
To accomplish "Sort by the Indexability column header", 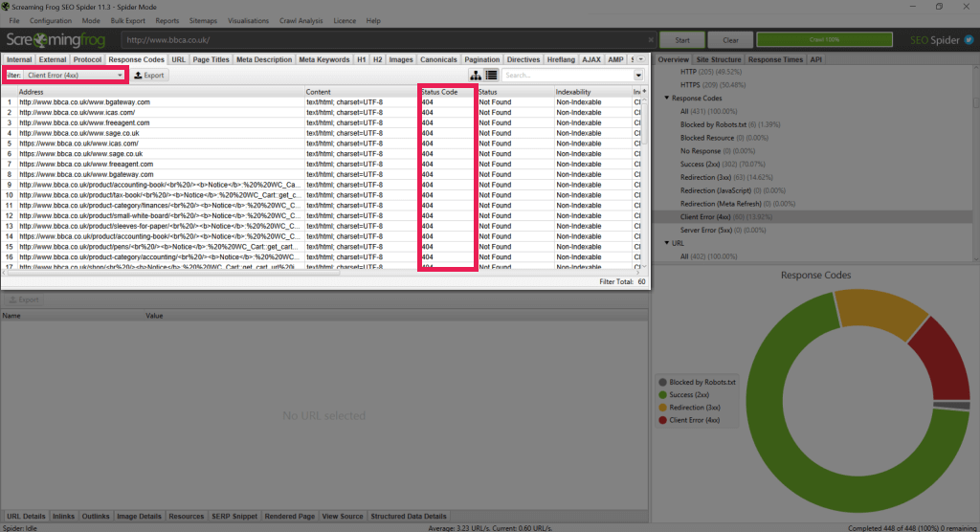I will pyautogui.click(x=592, y=92).
